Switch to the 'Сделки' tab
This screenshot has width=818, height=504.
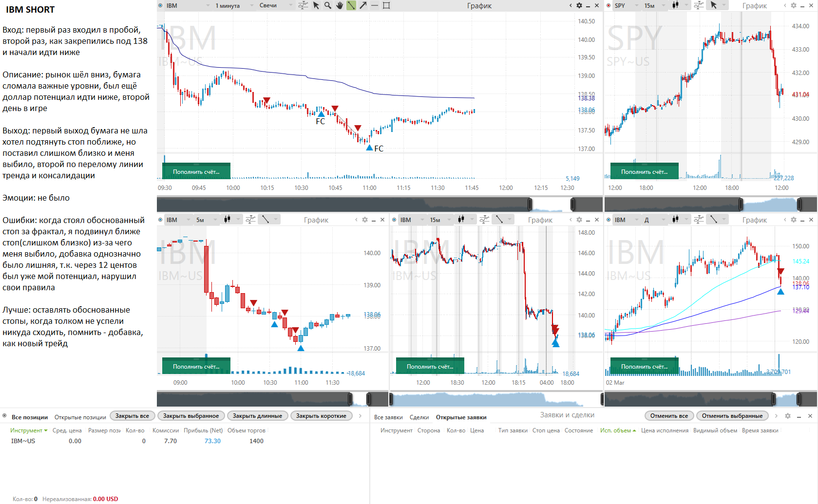coord(419,417)
